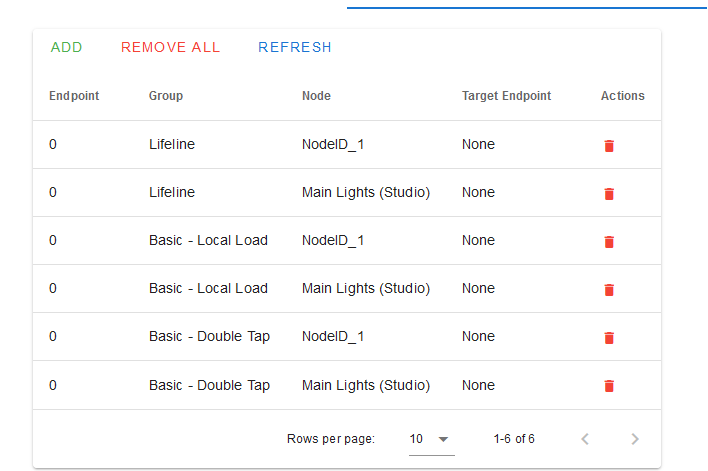Image resolution: width=708 pixels, height=471 pixels.
Task: Sort by the Endpoint column header
Action: coord(74,96)
